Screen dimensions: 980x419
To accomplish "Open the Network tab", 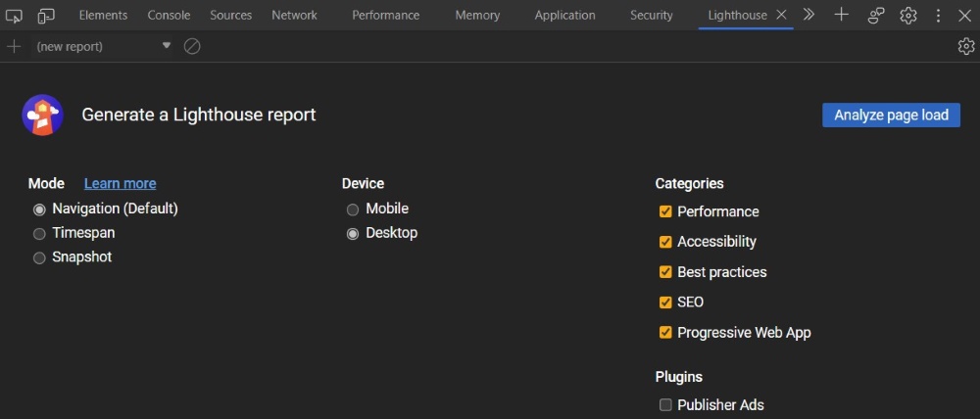I will point(294,16).
